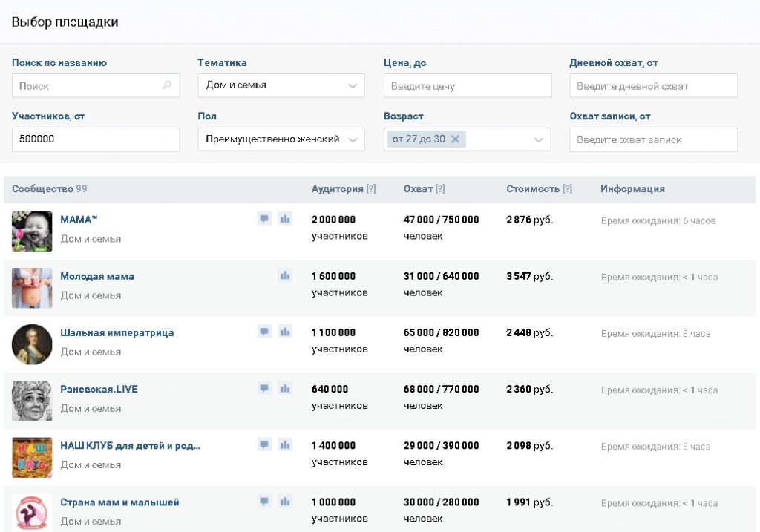Open comments icon for Страна мам и малышей
This screenshot has width=760, height=532.
(x=264, y=502)
